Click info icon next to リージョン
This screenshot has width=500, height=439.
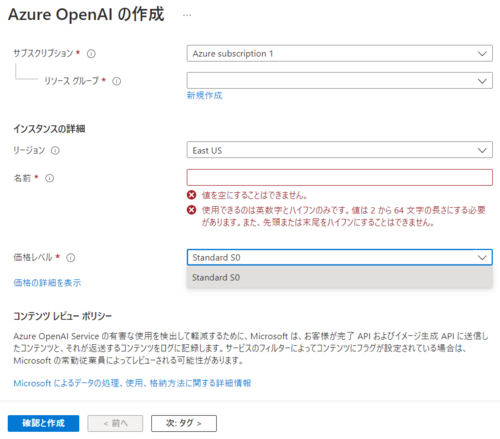pyautogui.click(x=55, y=151)
